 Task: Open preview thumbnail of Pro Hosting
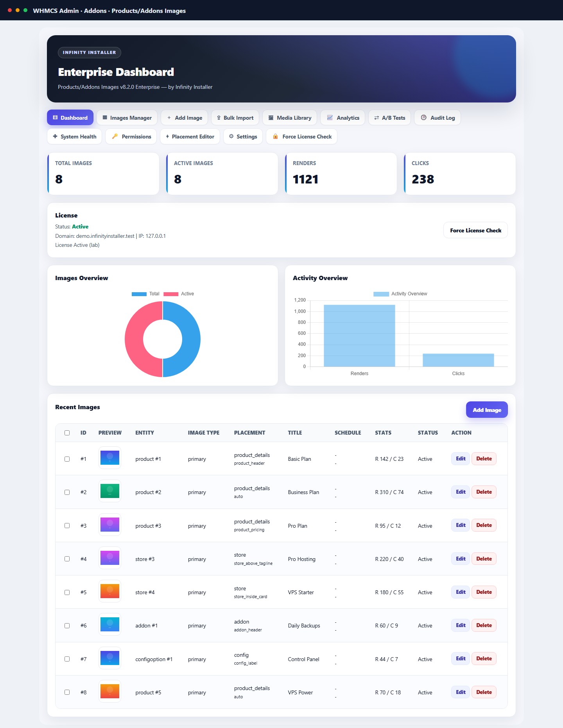tap(110, 558)
